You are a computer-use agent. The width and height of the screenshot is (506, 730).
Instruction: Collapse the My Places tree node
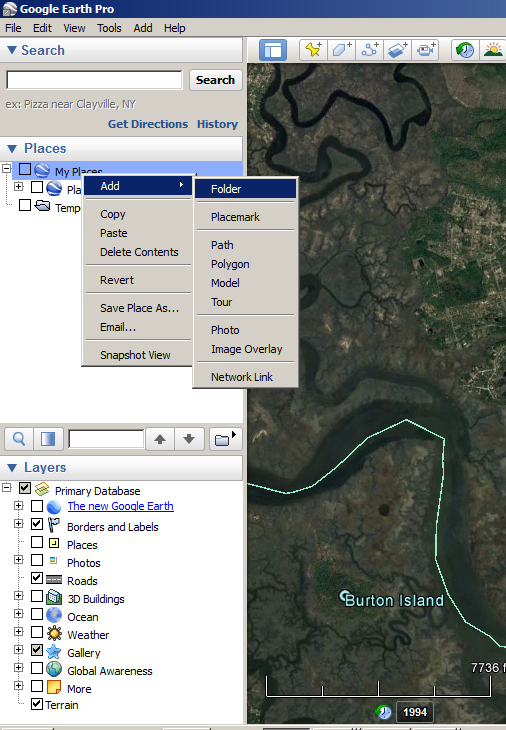coord(7,168)
